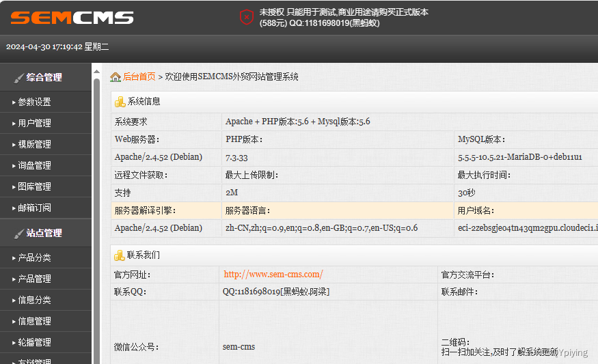Open 产品管理 in the sidebar
The width and height of the screenshot is (598, 364).
coord(34,279)
